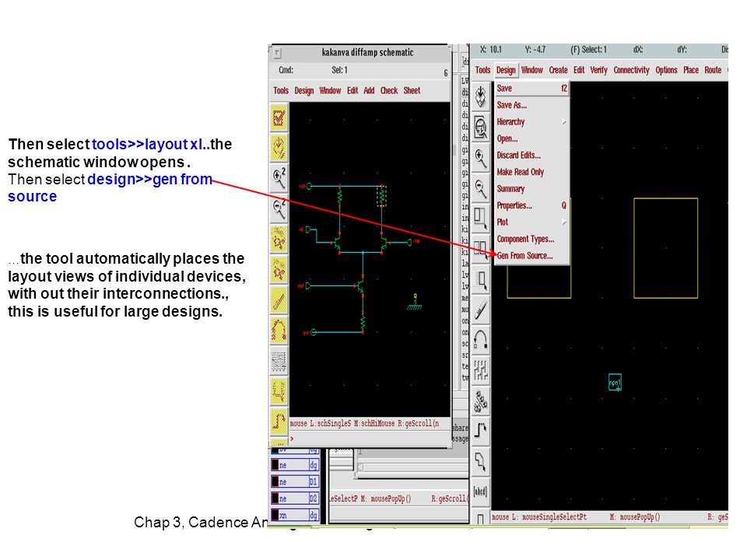
Task: Select the ne D1 layer row
Action: tap(294, 482)
